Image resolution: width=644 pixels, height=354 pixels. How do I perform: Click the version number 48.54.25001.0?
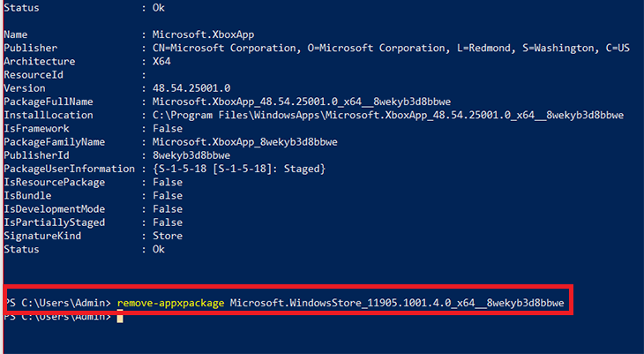[191, 88]
